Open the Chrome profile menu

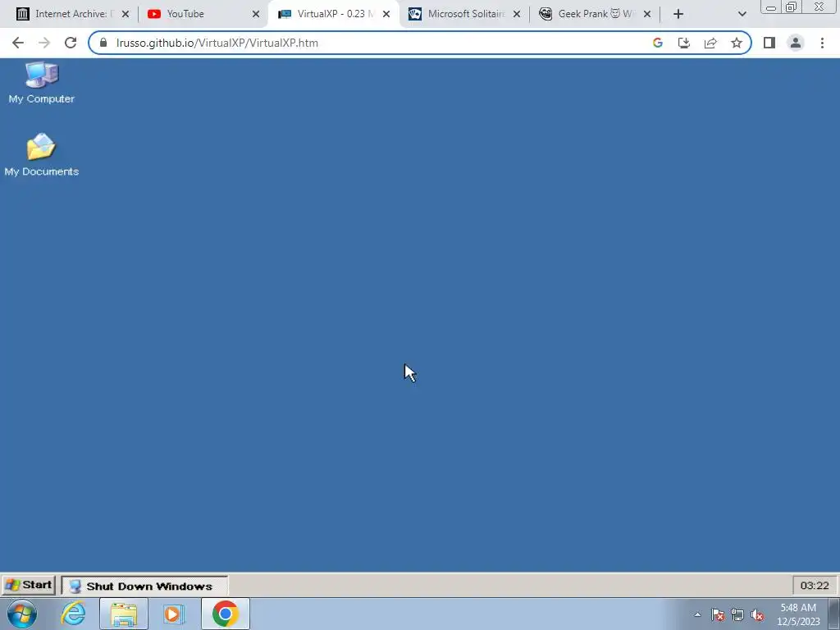coord(796,43)
